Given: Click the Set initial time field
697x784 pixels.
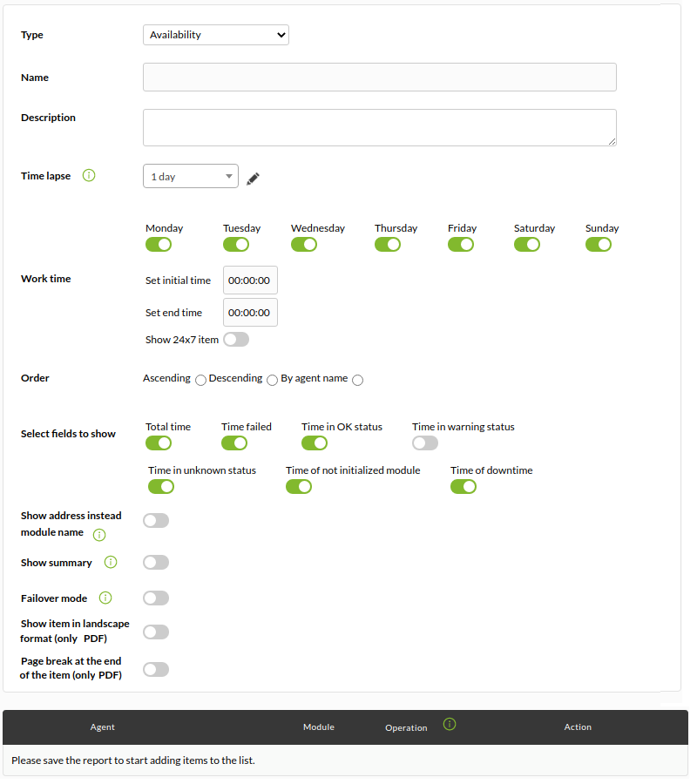Looking at the screenshot, I should [x=250, y=280].
